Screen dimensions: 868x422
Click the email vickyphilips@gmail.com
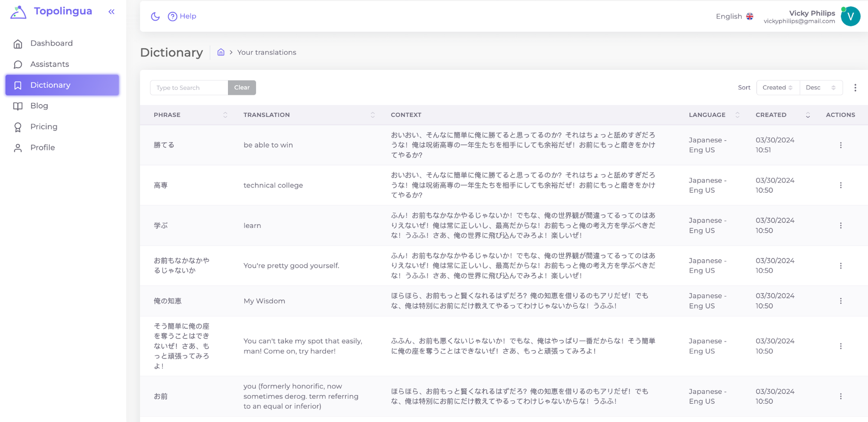pyautogui.click(x=799, y=21)
